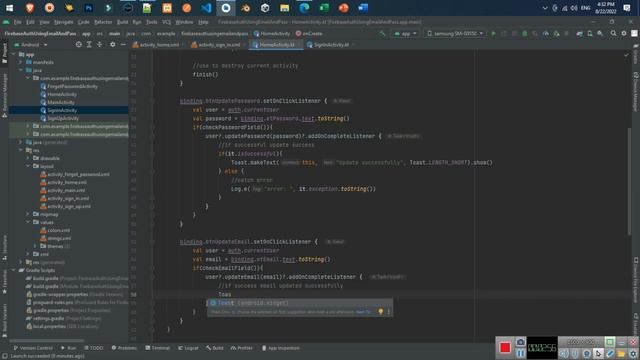The width and height of the screenshot is (640, 360).
Task: Collapse Gradle Scripts node
Action: click(13, 270)
